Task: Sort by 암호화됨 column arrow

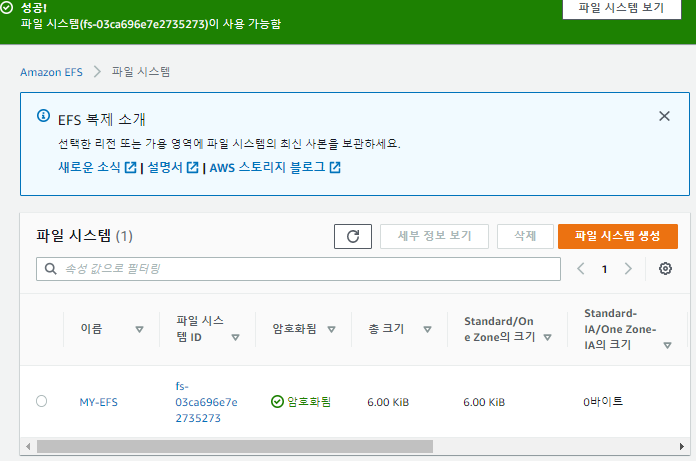Action: click(x=331, y=329)
